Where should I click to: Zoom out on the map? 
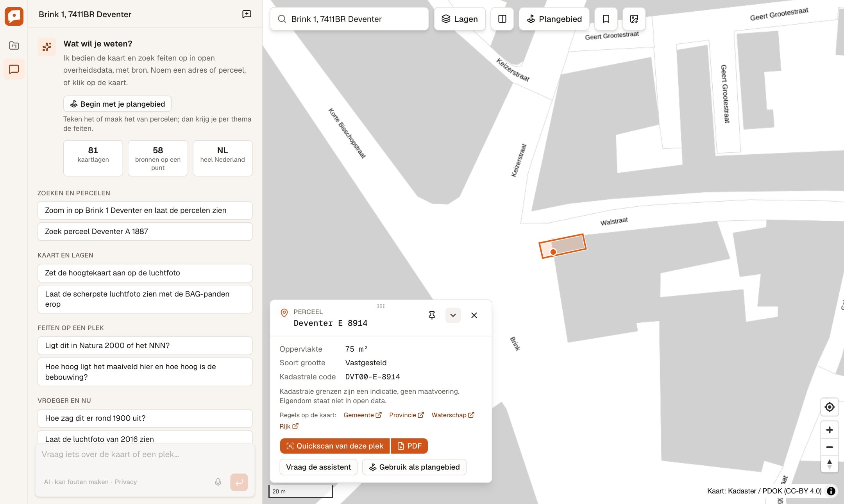pyautogui.click(x=829, y=447)
